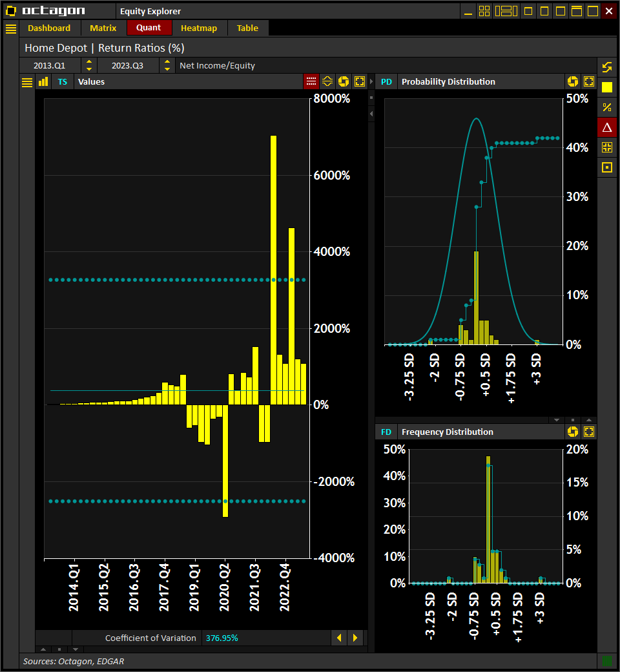
Task: Close the Equity Explorer window
Action: click(x=609, y=11)
